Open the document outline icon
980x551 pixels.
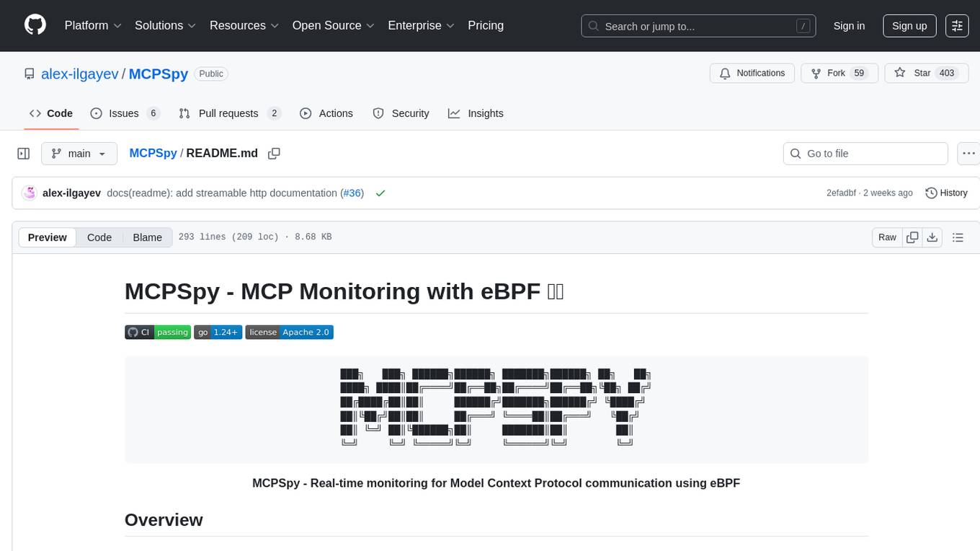tap(958, 237)
